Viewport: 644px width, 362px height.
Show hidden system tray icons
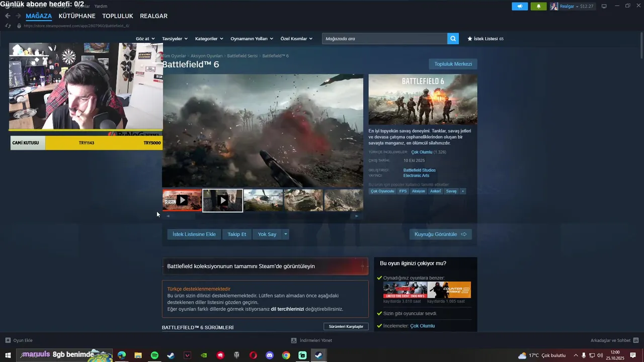(576, 355)
